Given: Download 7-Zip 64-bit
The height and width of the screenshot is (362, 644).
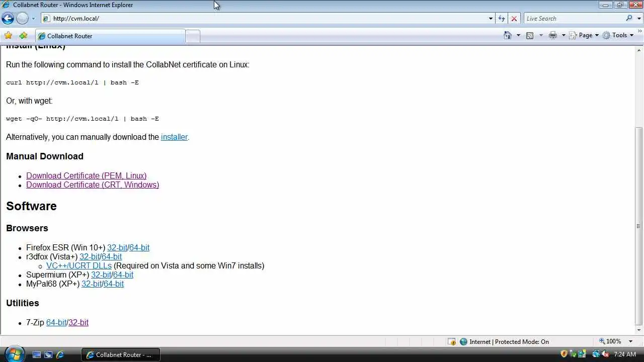Looking at the screenshot, I should coord(56,322).
